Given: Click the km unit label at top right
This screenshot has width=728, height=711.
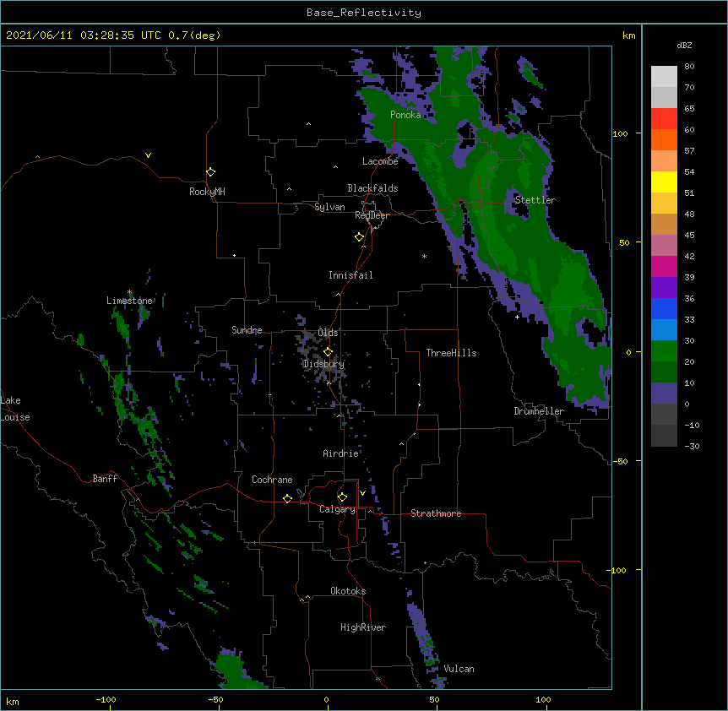Looking at the screenshot, I should pos(628,35).
